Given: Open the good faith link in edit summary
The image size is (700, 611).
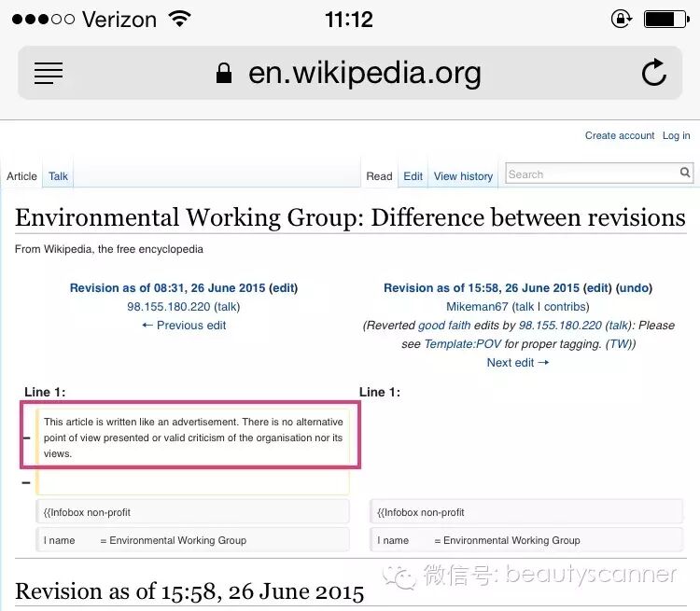Looking at the screenshot, I should click(x=444, y=326).
